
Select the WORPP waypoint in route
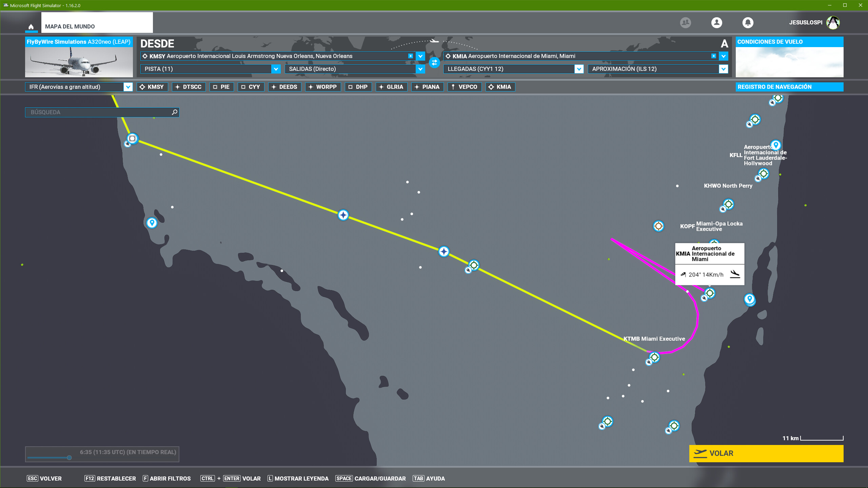(322, 87)
